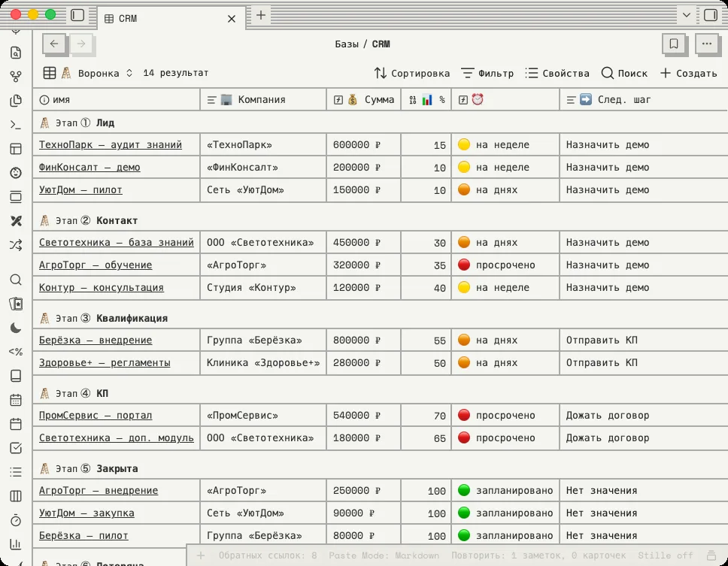
Task: Open the ТехноПарк — аудит знаний link
Action: coord(111,145)
